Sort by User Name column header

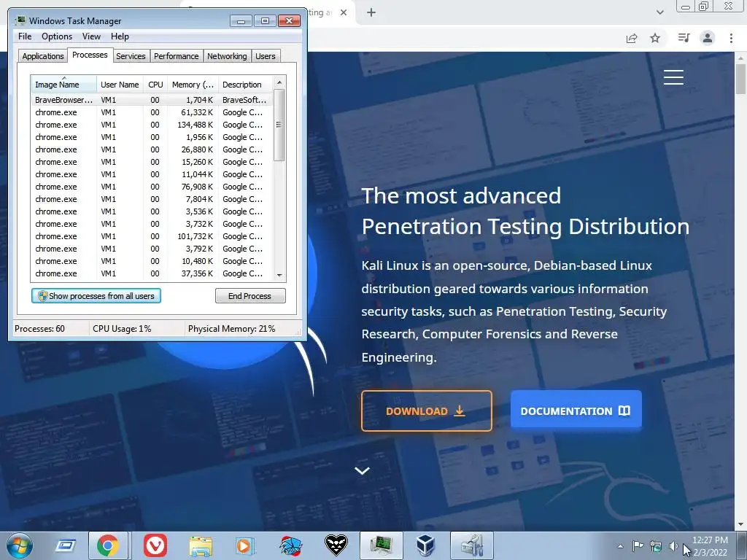click(x=120, y=85)
